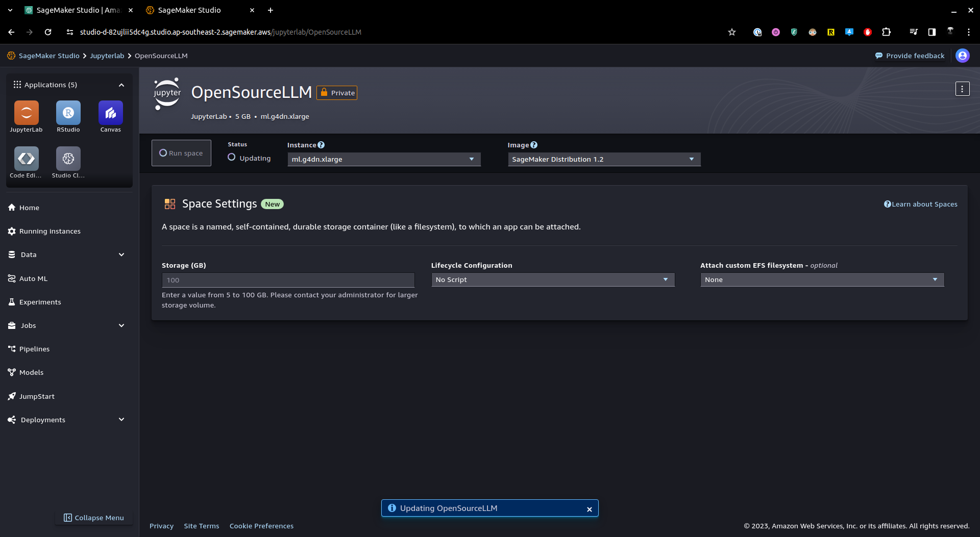
Task: Dismiss the Updating OpenSourceLLM notification
Action: (590, 509)
